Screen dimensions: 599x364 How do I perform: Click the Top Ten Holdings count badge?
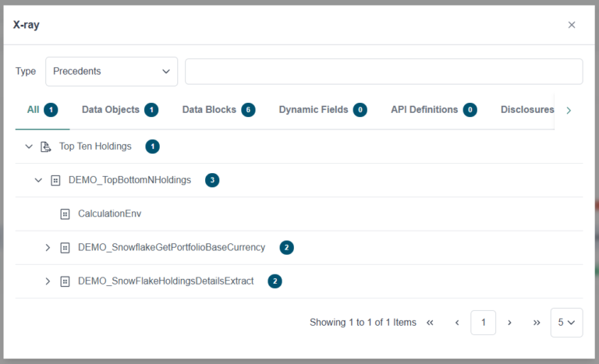point(152,147)
